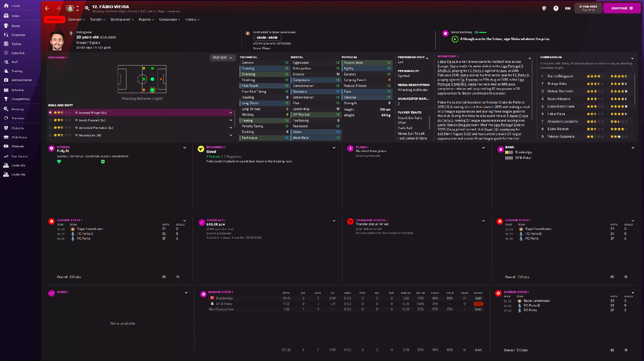Open the Biography link
644x361 pixels.
coord(448,56)
